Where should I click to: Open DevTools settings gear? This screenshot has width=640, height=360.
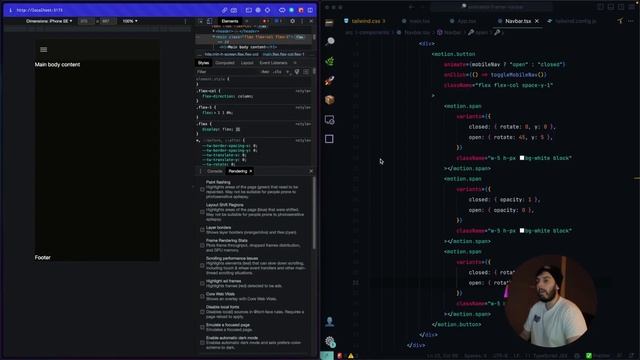[x=293, y=21]
